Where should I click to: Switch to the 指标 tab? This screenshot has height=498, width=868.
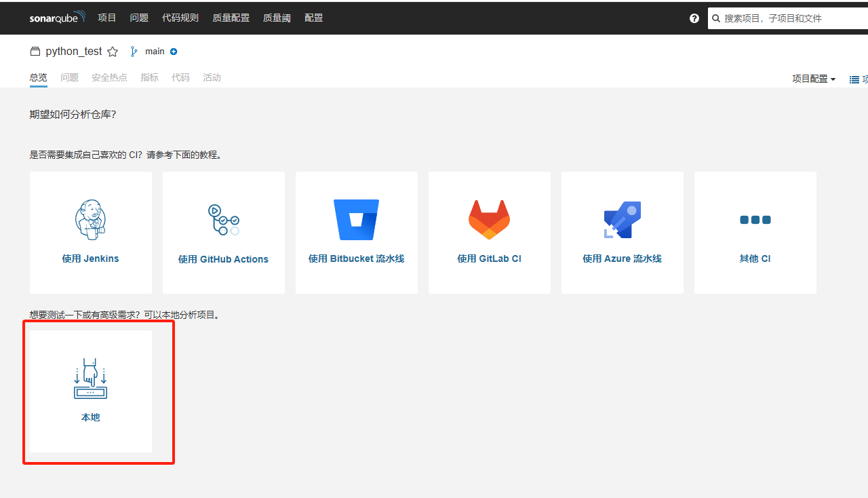tap(149, 77)
